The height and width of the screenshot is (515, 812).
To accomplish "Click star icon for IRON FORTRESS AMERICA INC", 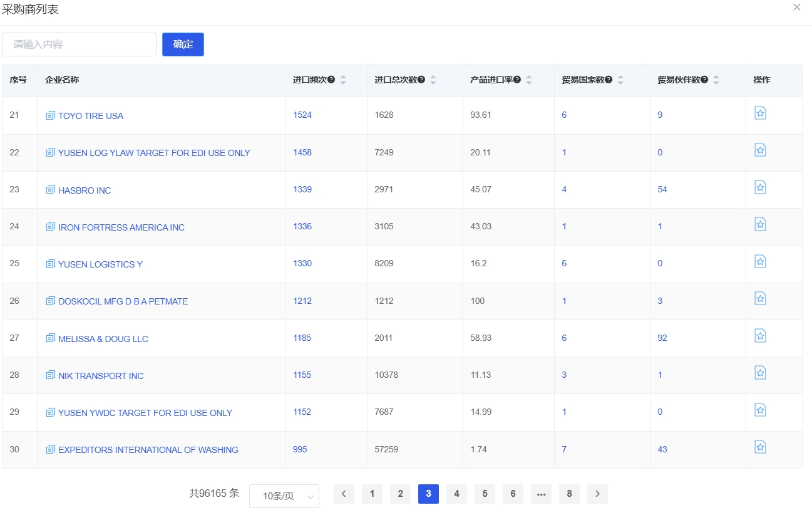I will click(760, 224).
